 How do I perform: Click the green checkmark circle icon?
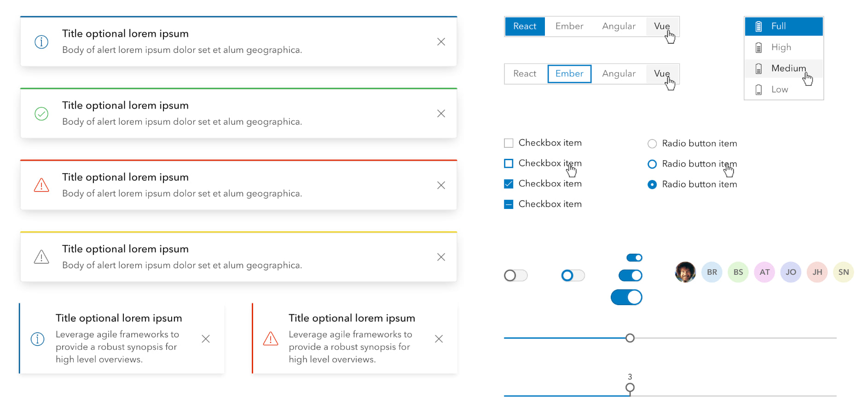coord(41,114)
